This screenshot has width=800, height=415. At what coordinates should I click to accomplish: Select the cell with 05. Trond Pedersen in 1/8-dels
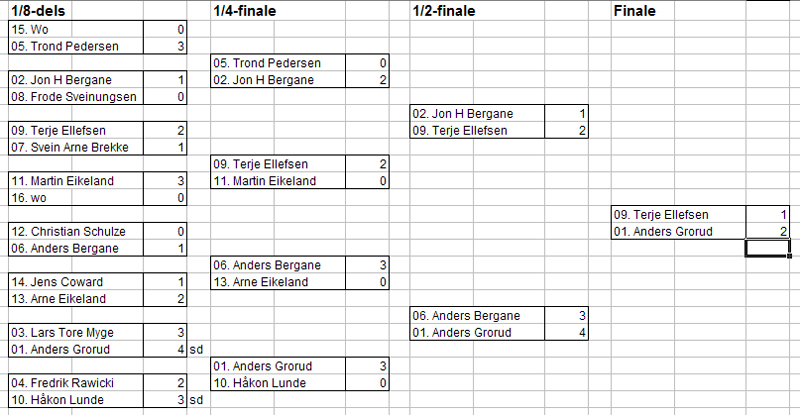[76, 46]
